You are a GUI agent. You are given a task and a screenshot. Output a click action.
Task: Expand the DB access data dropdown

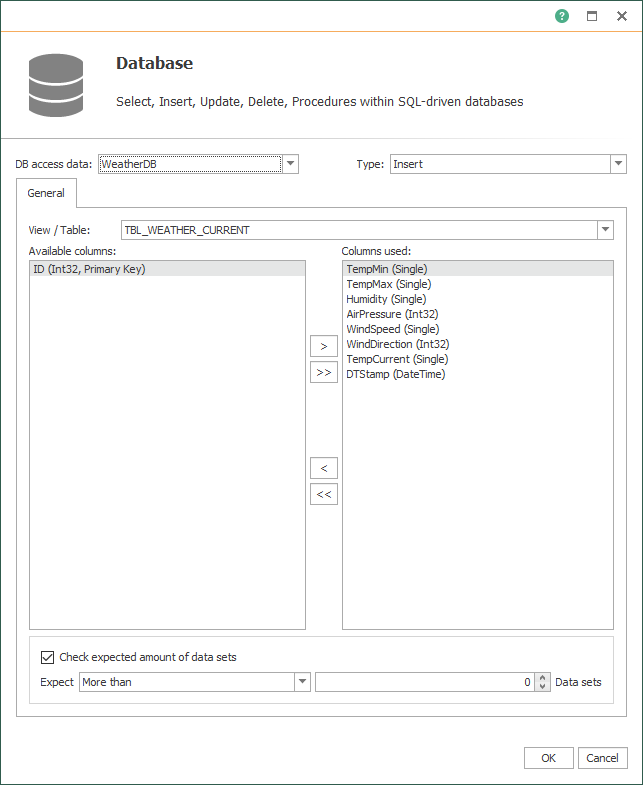[x=290, y=164]
